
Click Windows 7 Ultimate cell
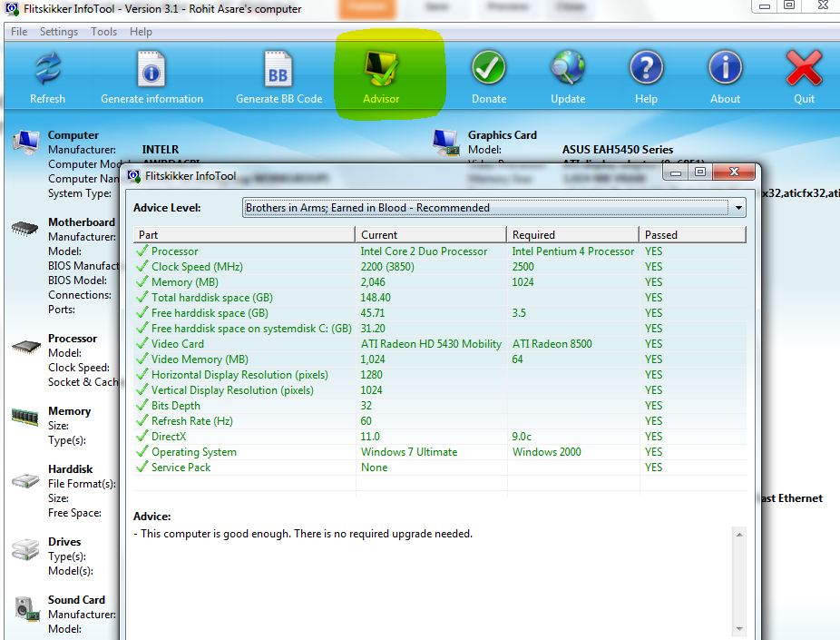click(x=409, y=452)
